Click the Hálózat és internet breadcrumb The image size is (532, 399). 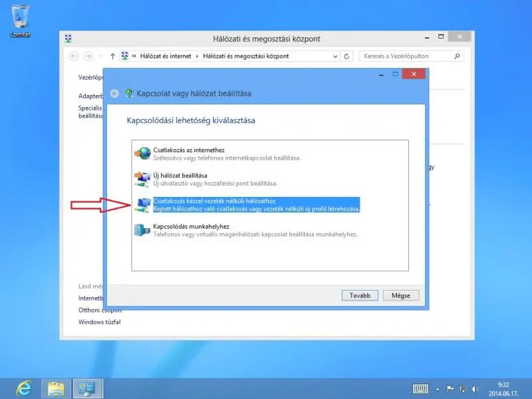tap(164, 56)
